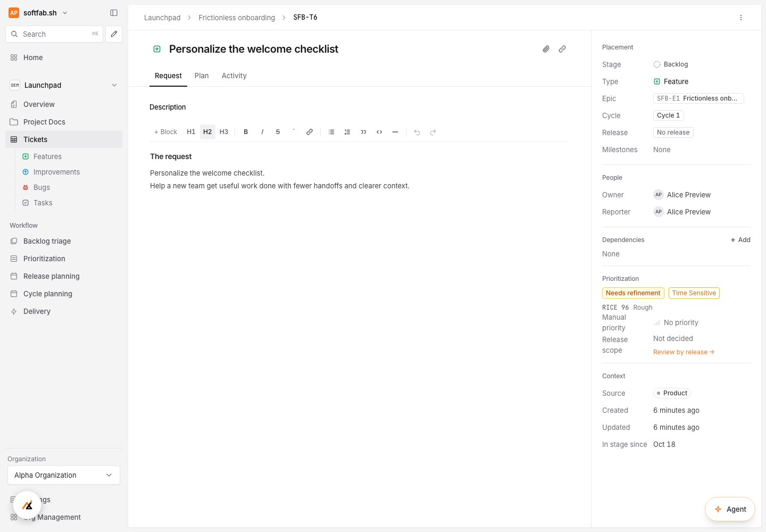Click the compose pencil icon
The height and width of the screenshot is (532, 766).
[x=114, y=34]
